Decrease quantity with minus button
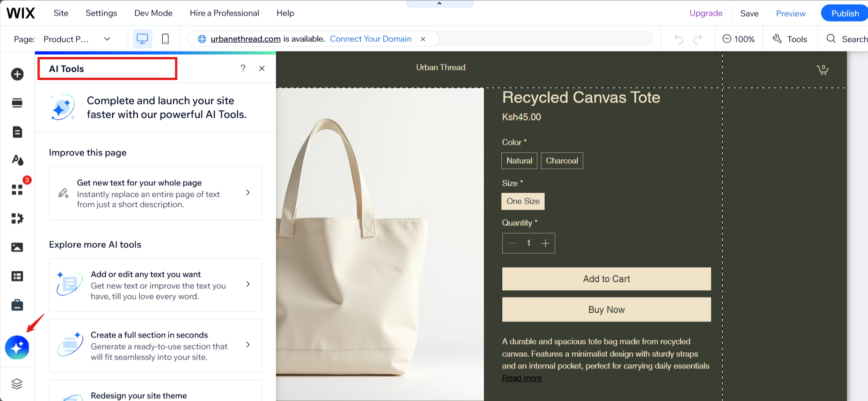 point(512,243)
